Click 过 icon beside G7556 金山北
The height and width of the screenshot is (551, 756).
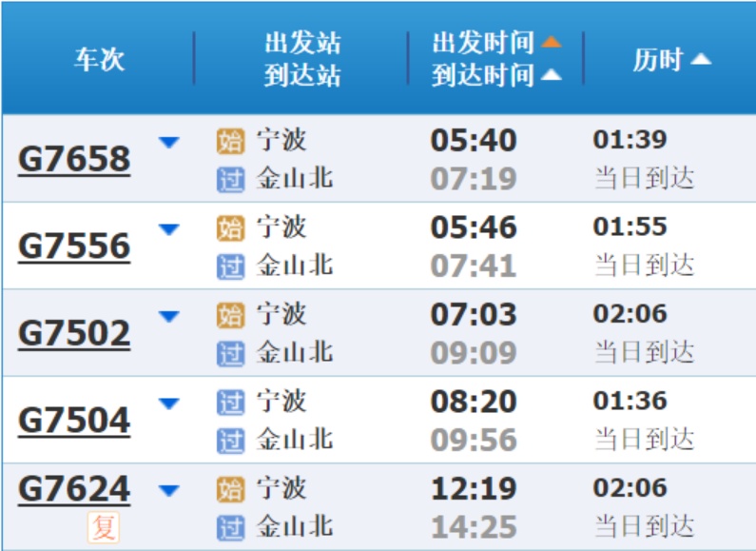tap(230, 266)
